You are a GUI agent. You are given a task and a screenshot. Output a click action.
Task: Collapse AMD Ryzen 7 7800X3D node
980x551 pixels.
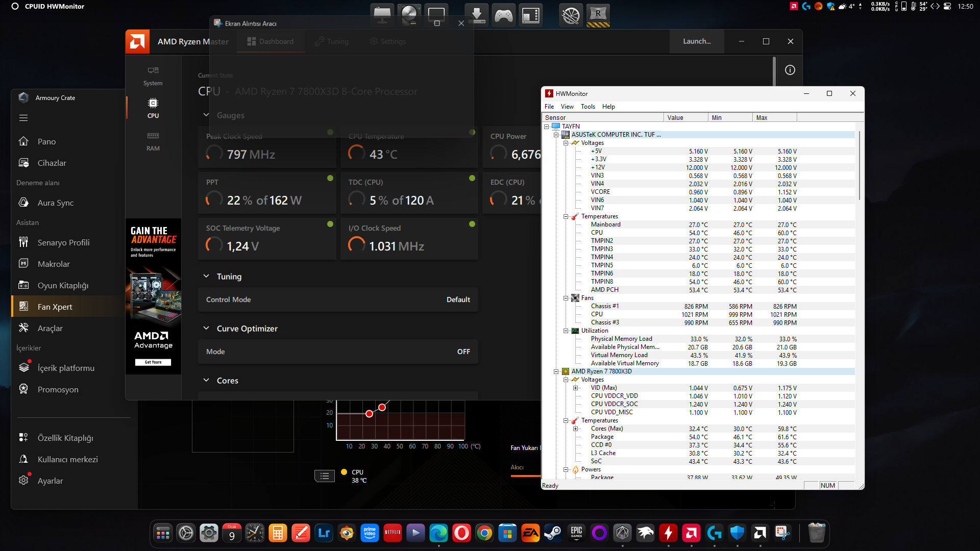[x=556, y=371]
